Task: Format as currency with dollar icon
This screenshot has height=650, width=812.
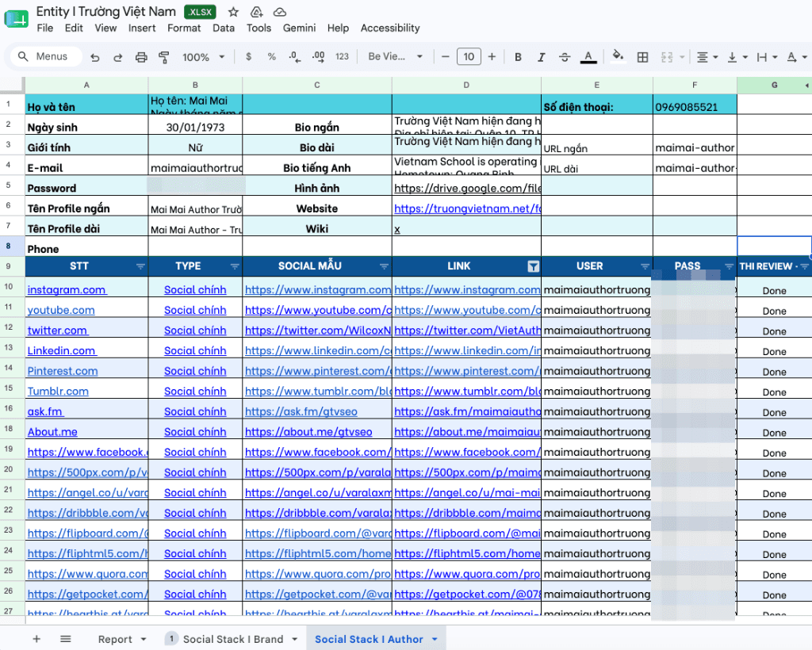Action: 248,56
